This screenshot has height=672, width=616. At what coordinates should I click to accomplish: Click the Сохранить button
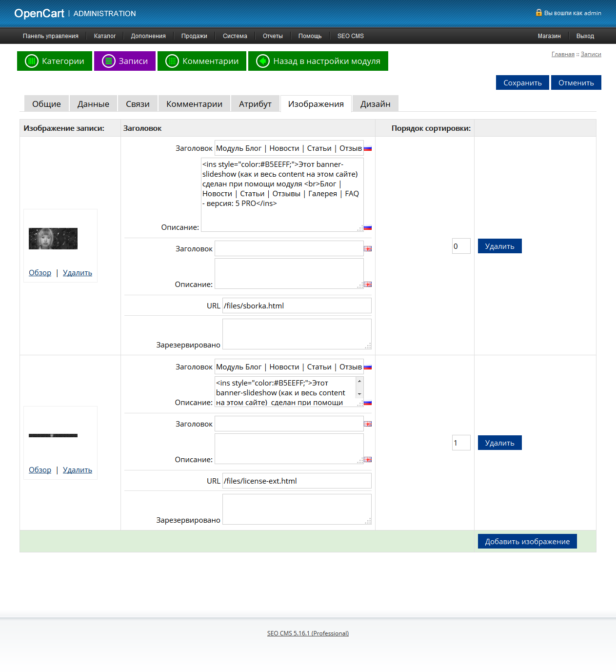(522, 82)
